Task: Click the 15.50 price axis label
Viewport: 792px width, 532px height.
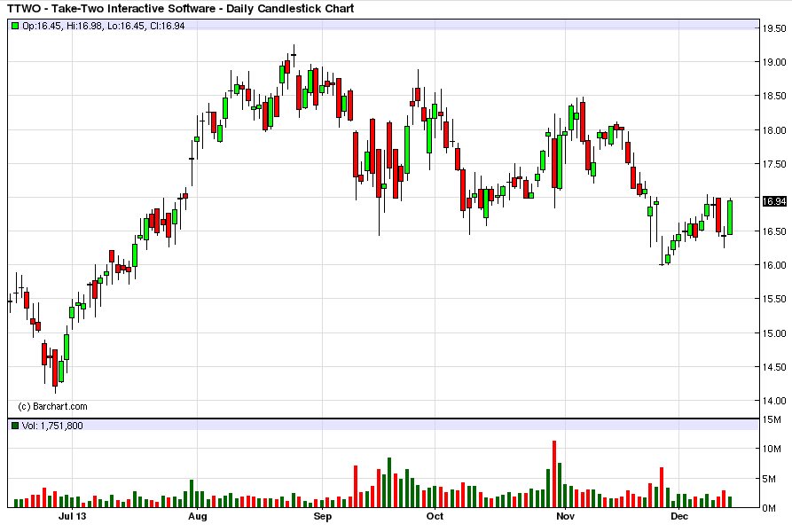Action: coord(773,299)
